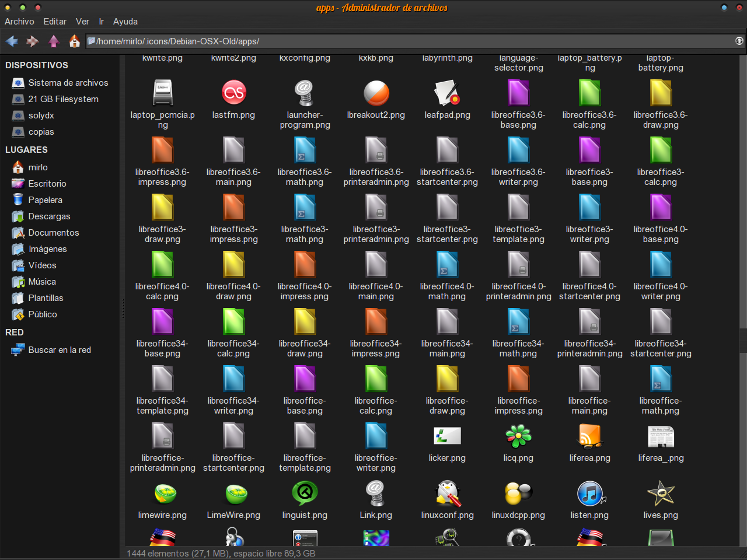Open the Archivo menu

tap(19, 22)
